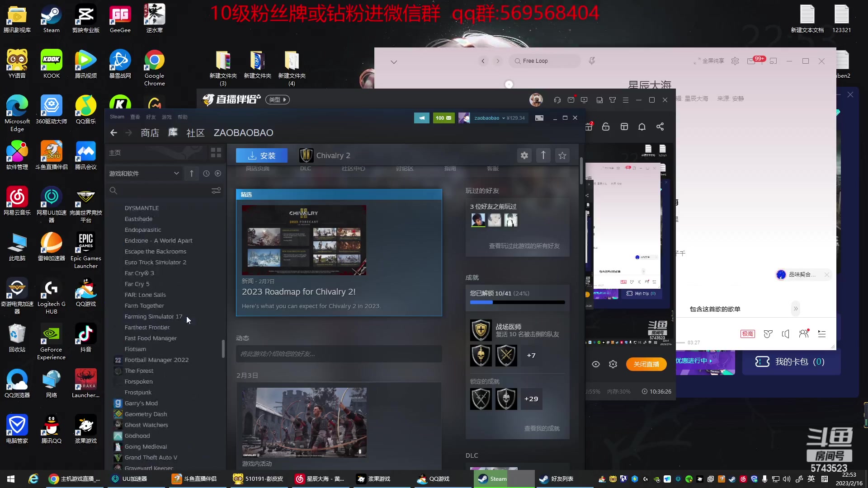Viewport: 868px width, 488px height.
Task: Go back with Steam's back arrow
Action: [113, 133]
